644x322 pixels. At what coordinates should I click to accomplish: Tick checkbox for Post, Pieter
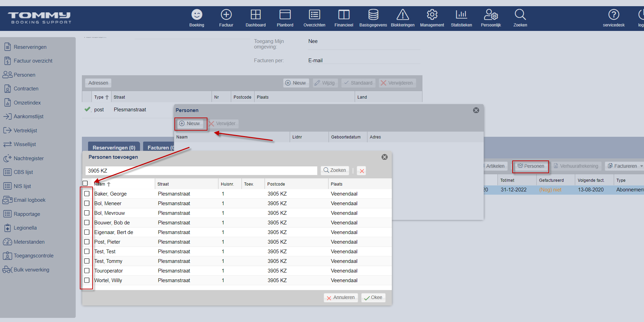coord(87,242)
